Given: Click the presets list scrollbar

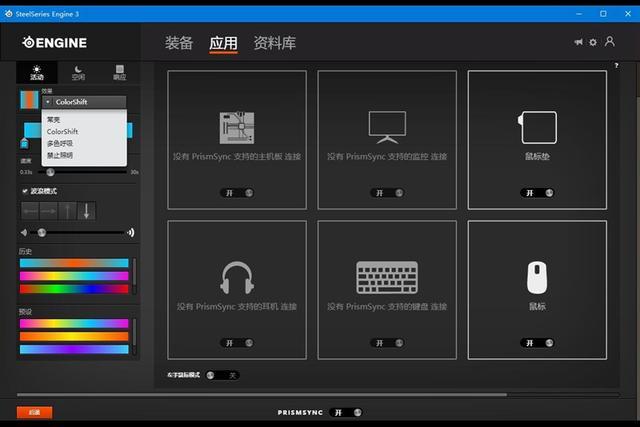Looking at the screenshot, I should [134, 336].
